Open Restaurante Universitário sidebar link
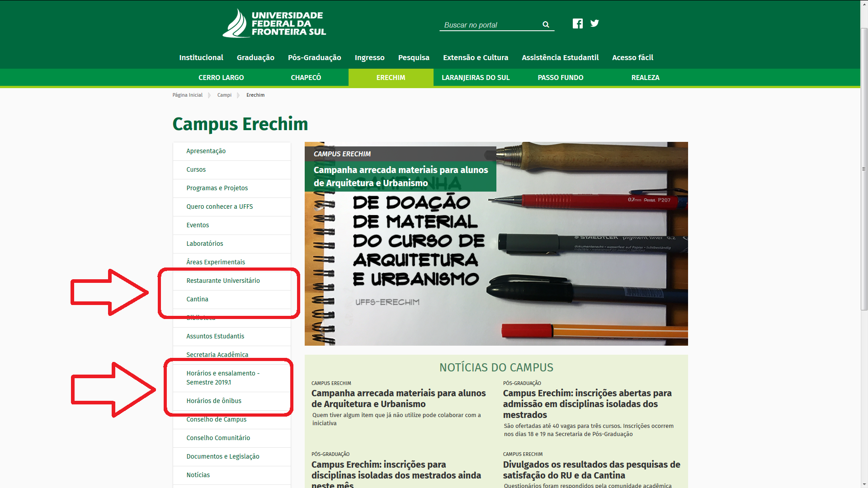868x488 pixels. tap(232, 281)
